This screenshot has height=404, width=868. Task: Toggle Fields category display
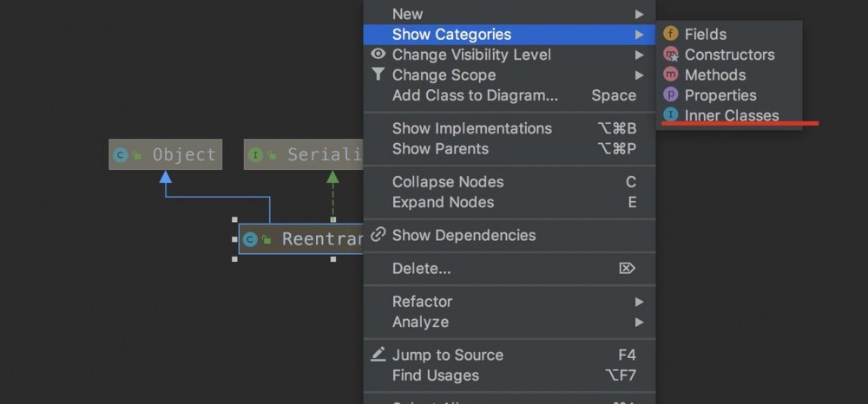705,34
